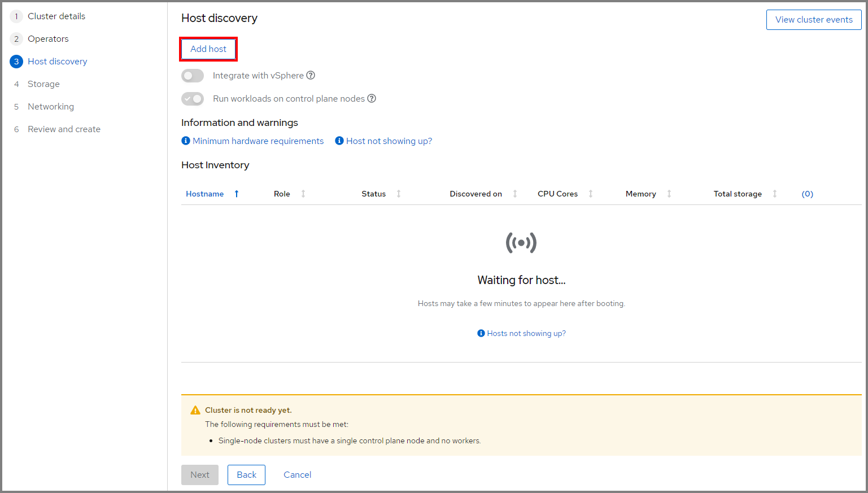Select the Networking step in sidebar
Viewport: 868px width, 493px height.
click(50, 106)
